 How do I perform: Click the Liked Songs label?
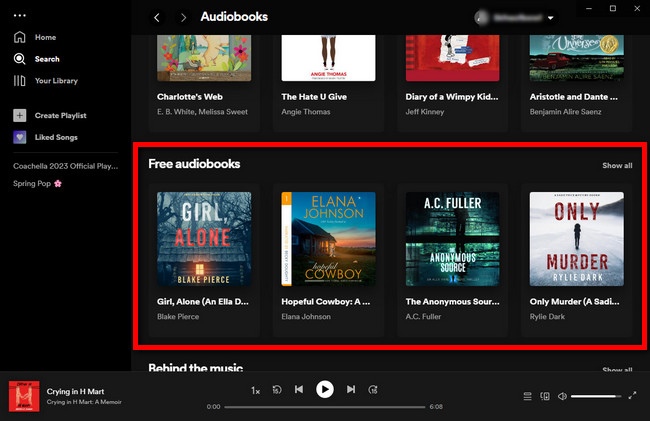coord(56,137)
